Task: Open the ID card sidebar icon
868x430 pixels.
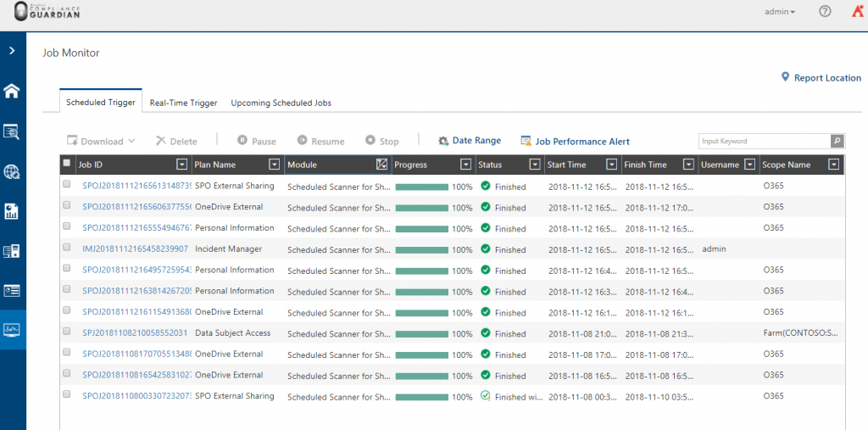Action: click(x=12, y=290)
